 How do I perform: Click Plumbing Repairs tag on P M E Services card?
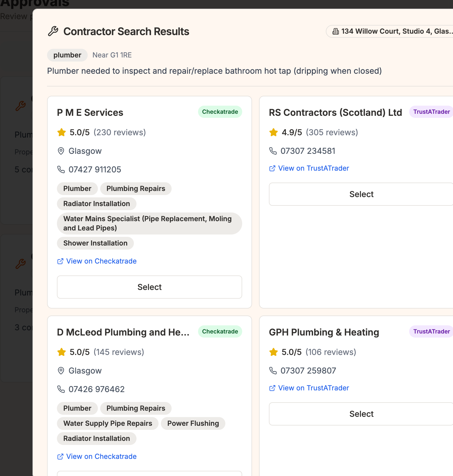[x=136, y=189]
